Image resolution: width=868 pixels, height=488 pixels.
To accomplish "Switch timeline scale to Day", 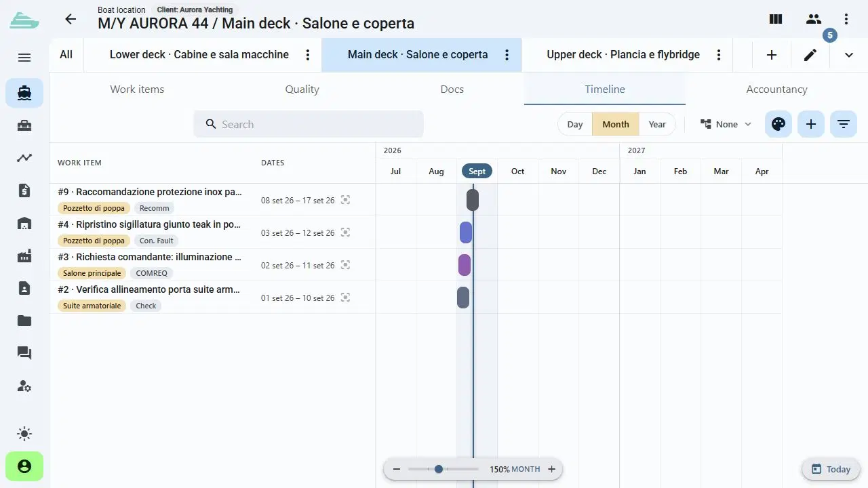I will [575, 124].
